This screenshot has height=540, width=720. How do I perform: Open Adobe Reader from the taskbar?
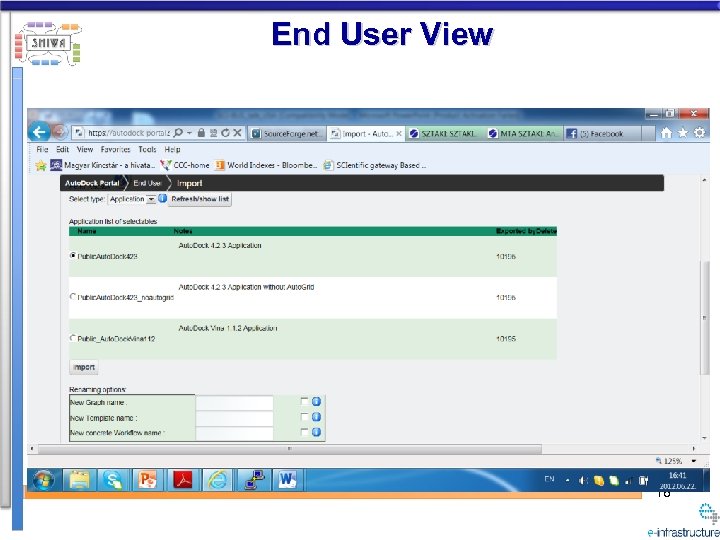point(182,480)
